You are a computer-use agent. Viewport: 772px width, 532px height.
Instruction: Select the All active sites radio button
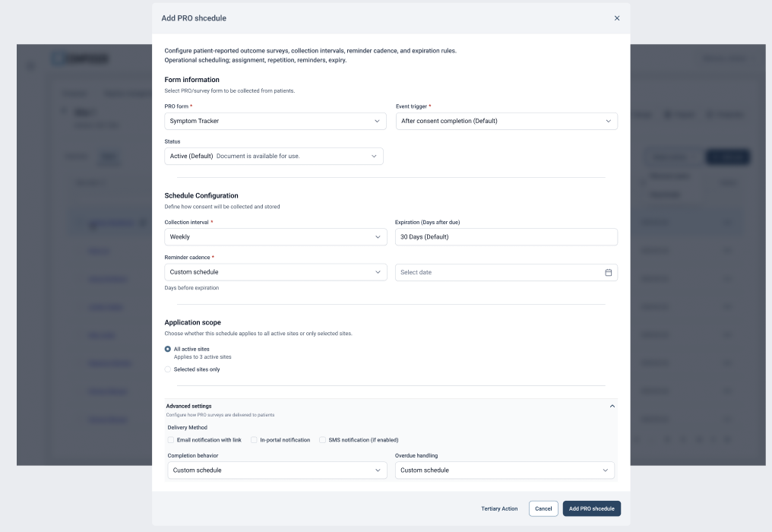coord(167,349)
